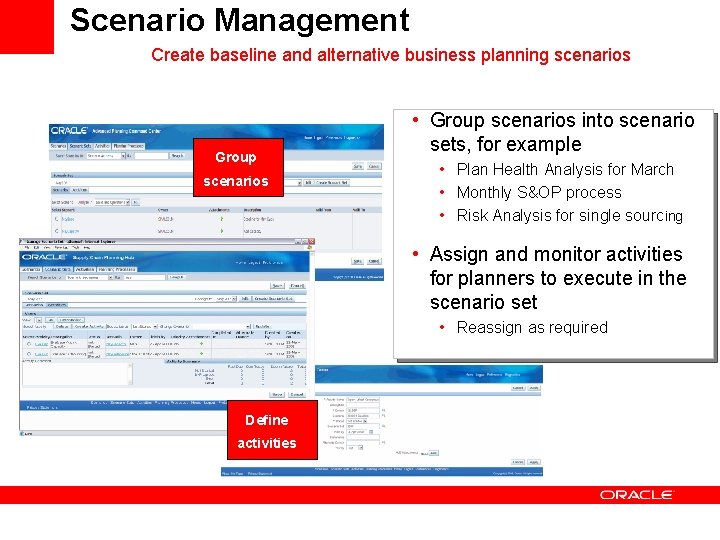This screenshot has height=540, width=720.
Task: Click into Command Center search text field
Action: [x=152, y=156]
